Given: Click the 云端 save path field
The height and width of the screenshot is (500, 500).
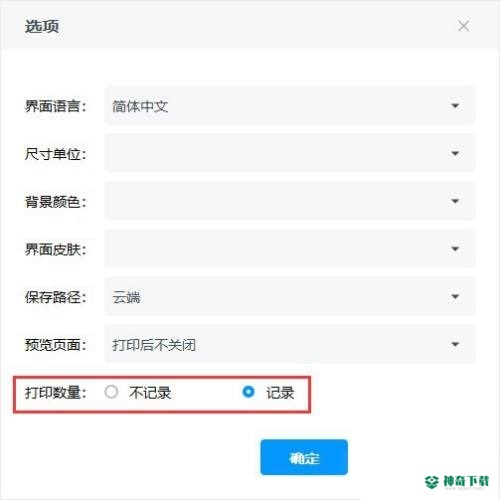Looking at the screenshot, I should (289, 297).
